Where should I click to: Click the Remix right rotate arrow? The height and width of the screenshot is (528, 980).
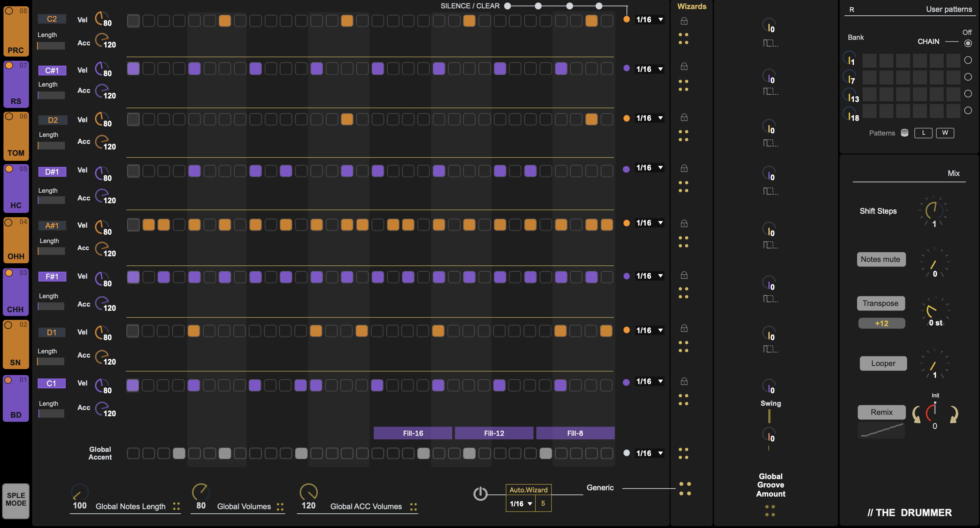954,414
